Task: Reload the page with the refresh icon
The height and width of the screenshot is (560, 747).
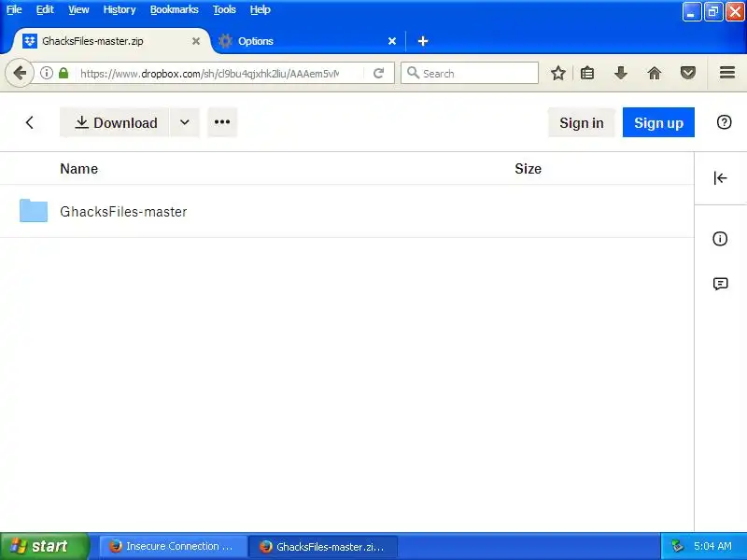Action: (379, 73)
